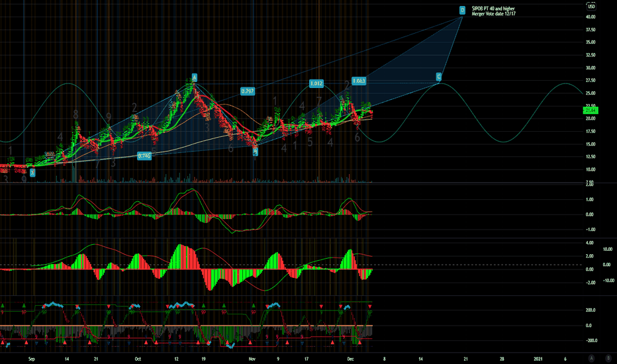Viewport: 617px width, 364px height.
Task: Click the -2.00 oscillator scale value
Action: (589, 283)
